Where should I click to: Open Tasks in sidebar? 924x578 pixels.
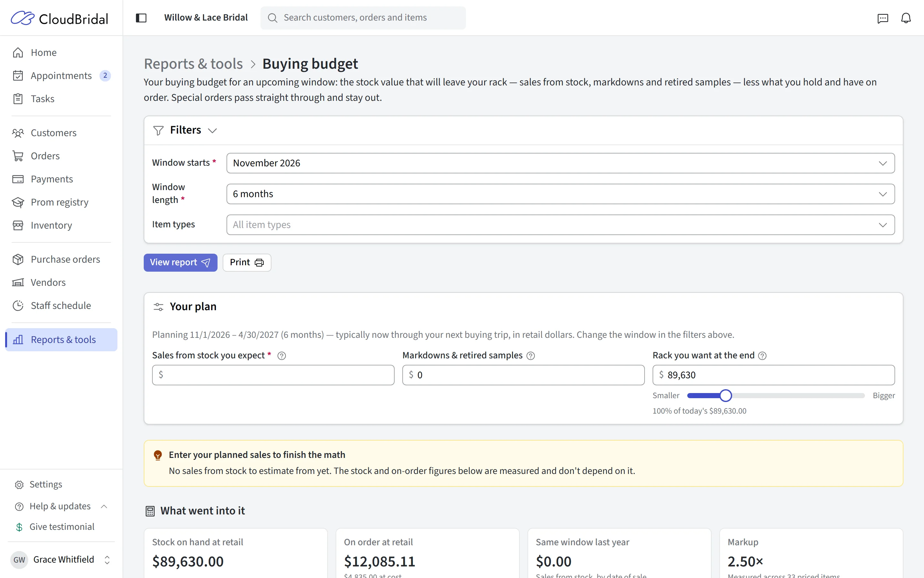point(61,99)
